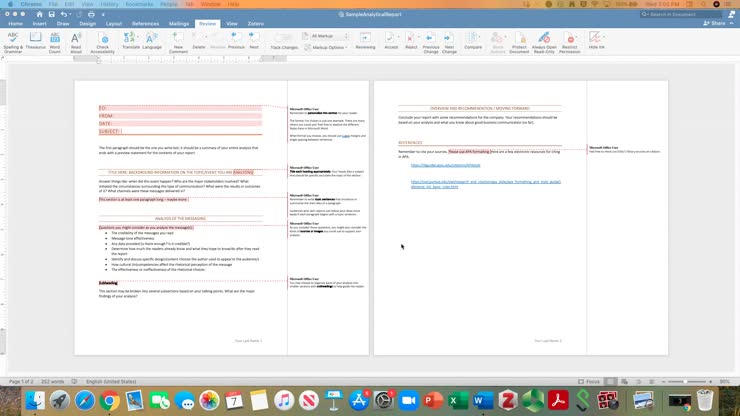
Task: Delete the selected comment
Action: click(x=199, y=41)
